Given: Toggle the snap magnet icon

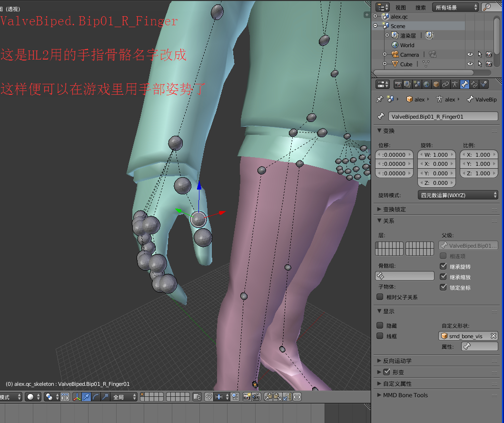Looking at the screenshot, I should pyautogui.click(x=208, y=397).
